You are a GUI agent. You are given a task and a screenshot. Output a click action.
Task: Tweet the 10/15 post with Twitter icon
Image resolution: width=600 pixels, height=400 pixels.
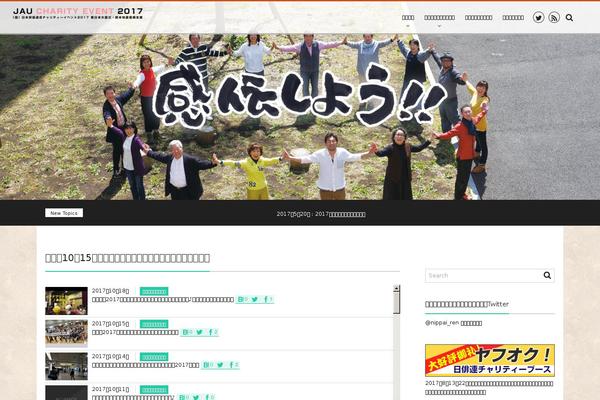point(199,332)
